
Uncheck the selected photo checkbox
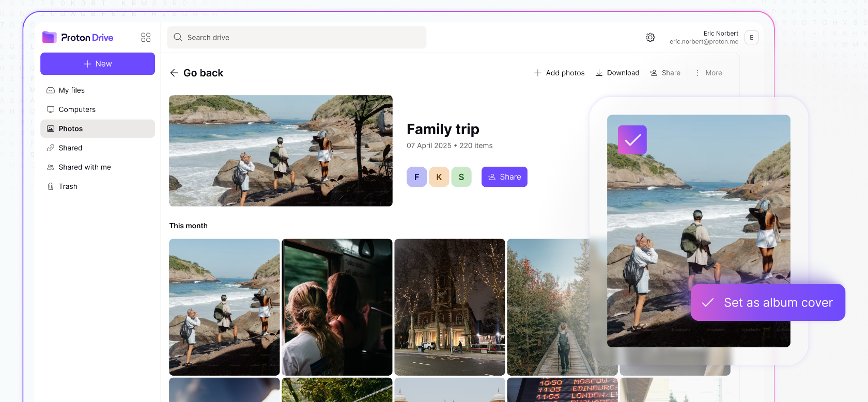(x=632, y=140)
